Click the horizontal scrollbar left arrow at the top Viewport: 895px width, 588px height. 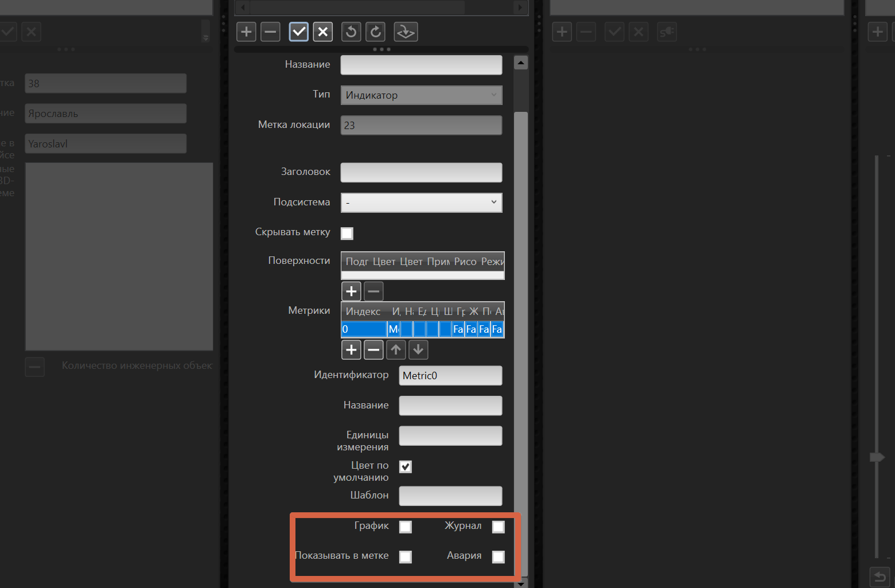[x=243, y=7]
